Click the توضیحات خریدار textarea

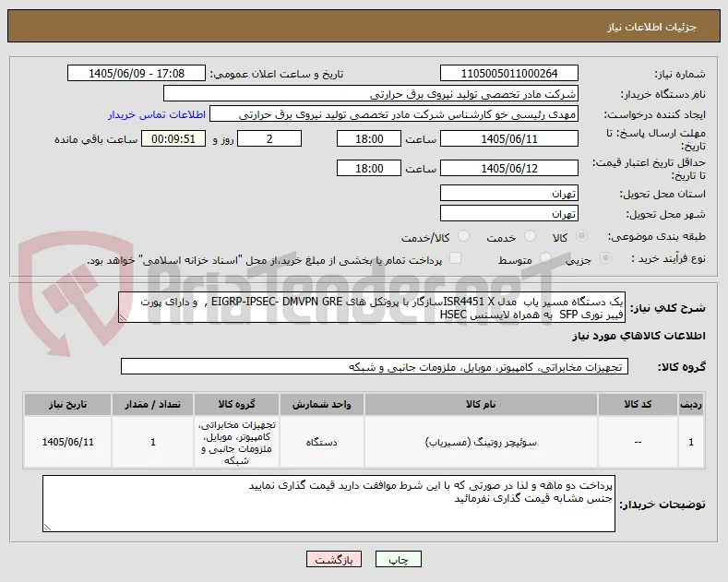click(x=328, y=504)
